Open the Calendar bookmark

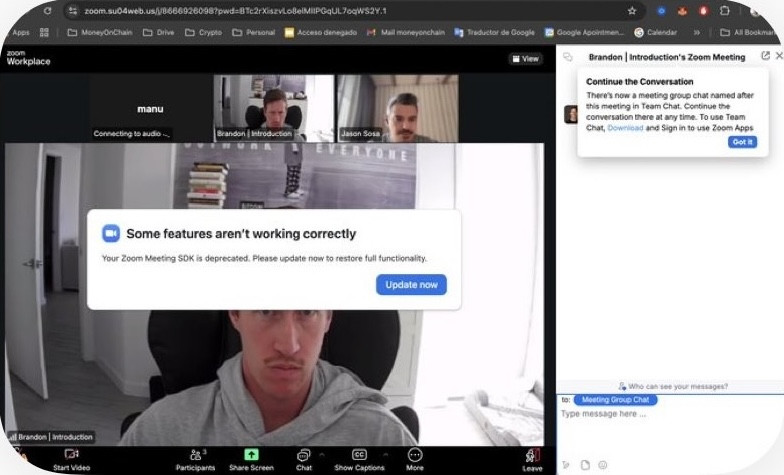[656, 32]
